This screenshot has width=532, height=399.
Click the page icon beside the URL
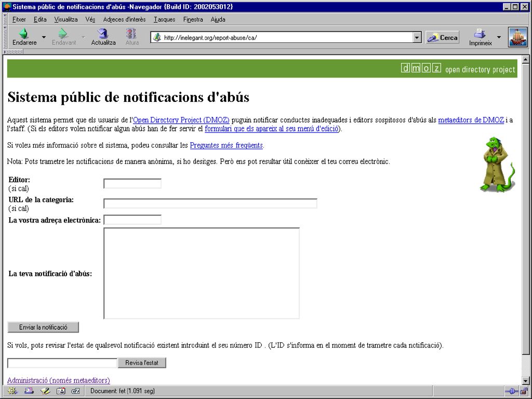click(x=157, y=37)
